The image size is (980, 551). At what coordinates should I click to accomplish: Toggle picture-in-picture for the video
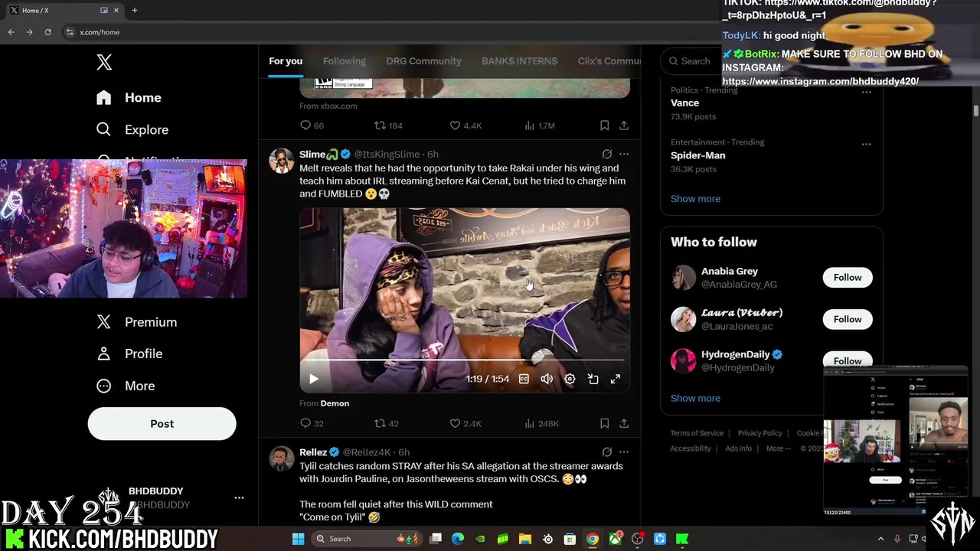tap(593, 379)
